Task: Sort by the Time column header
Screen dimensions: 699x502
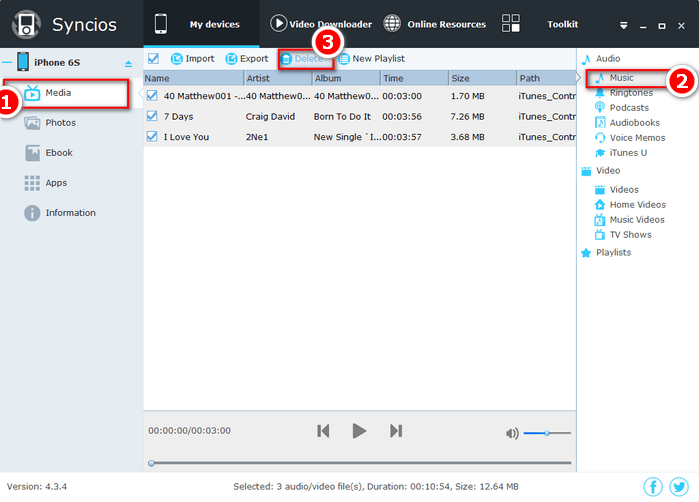Action: [x=414, y=78]
